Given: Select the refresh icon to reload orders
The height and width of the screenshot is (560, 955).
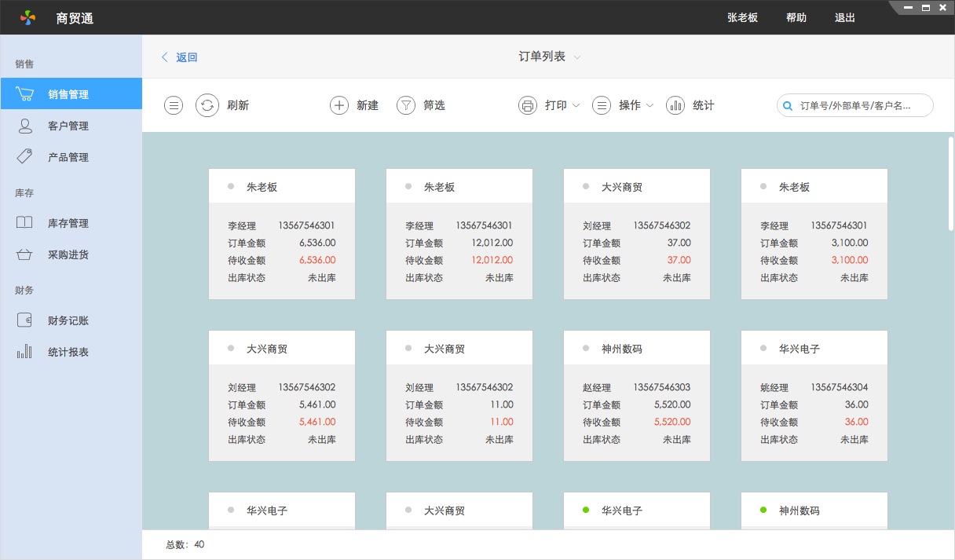Looking at the screenshot, I should pos(207,104).
